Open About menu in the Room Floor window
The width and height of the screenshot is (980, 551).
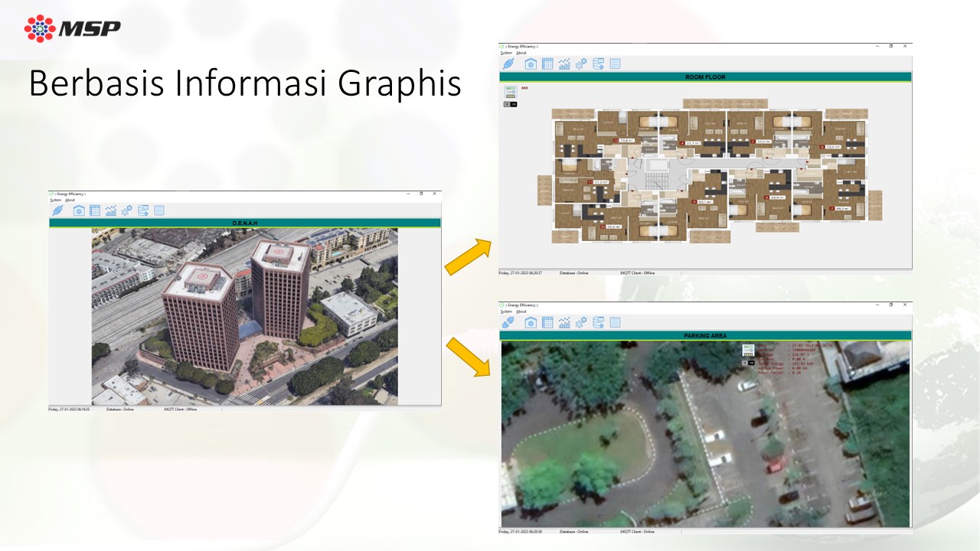[x=521, y=53]
